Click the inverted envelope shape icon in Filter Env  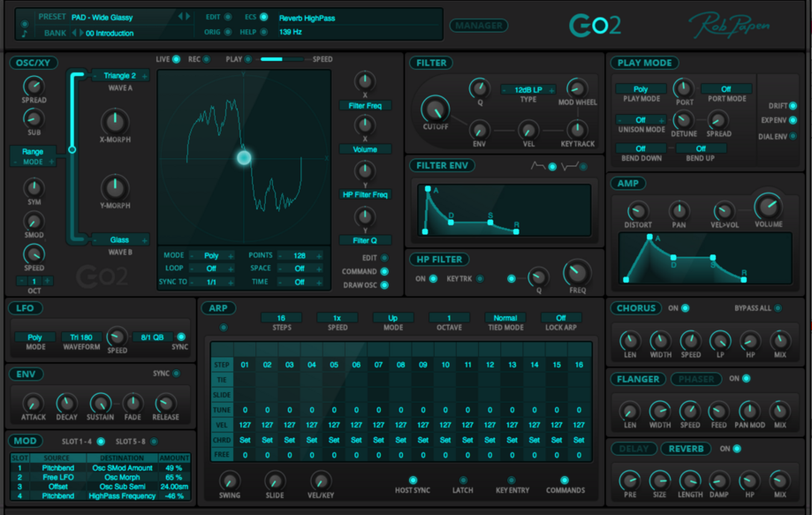coord(570,166)
